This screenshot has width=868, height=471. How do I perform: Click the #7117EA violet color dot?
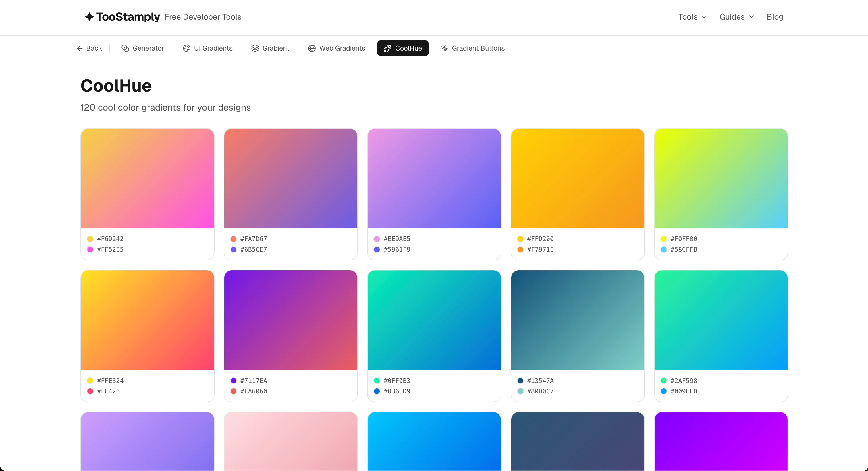tap(234, 381)
